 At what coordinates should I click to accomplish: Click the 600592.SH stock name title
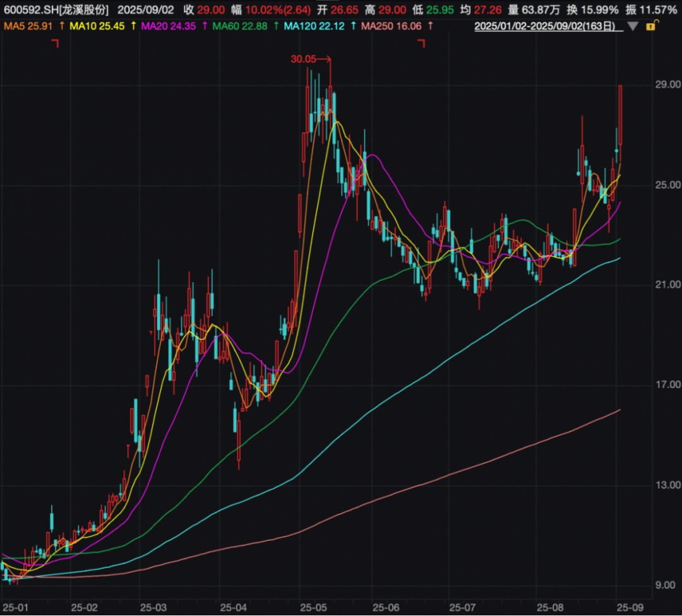[56, 10]
